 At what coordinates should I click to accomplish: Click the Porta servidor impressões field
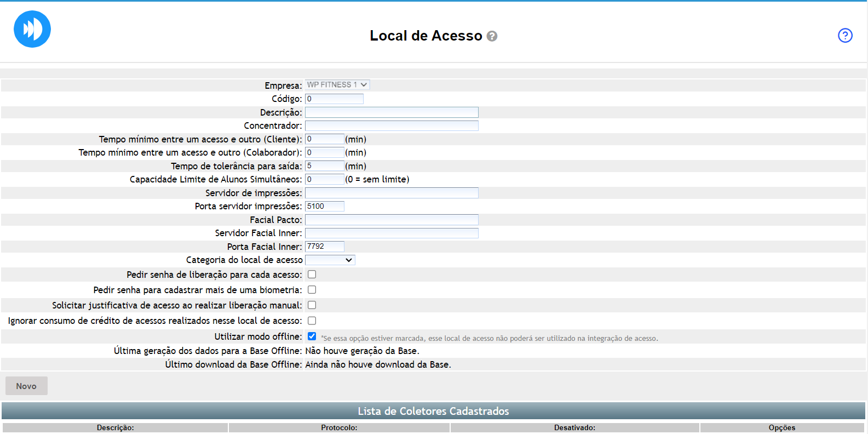(x=324, y=207)
